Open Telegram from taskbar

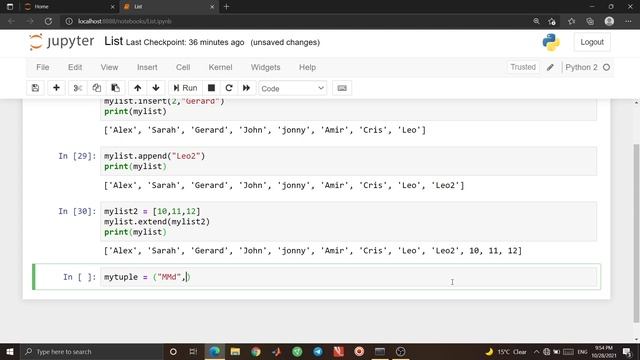tap(318, 351)
